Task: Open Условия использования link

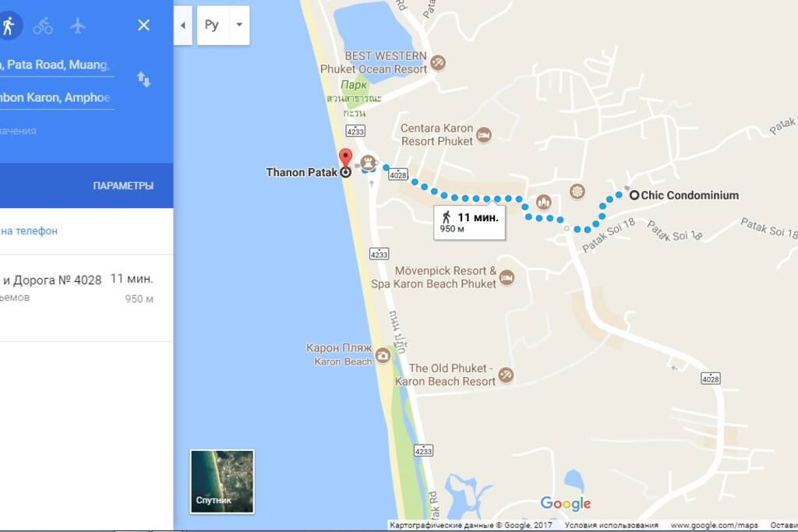Action: click(611, 525)
